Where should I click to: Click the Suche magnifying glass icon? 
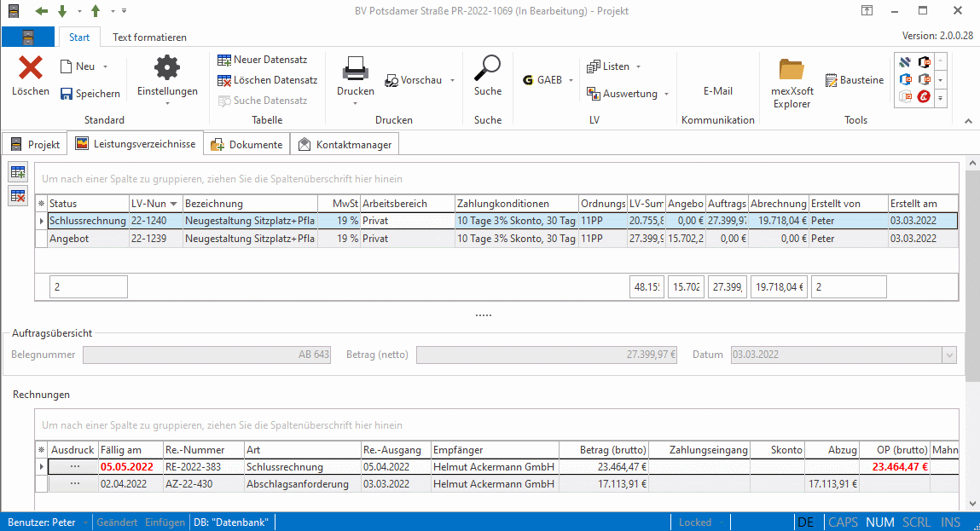[488, 68]
